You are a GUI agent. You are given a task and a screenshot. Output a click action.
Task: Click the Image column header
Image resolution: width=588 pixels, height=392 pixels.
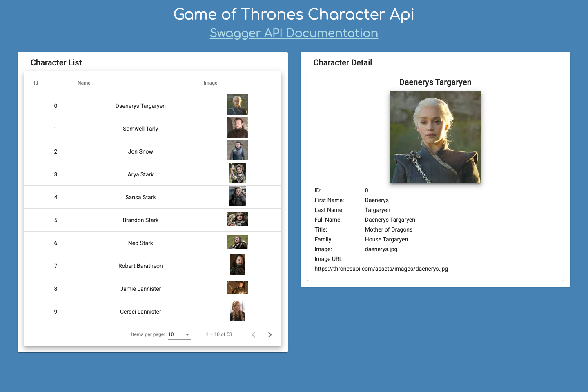click(211, 82)
